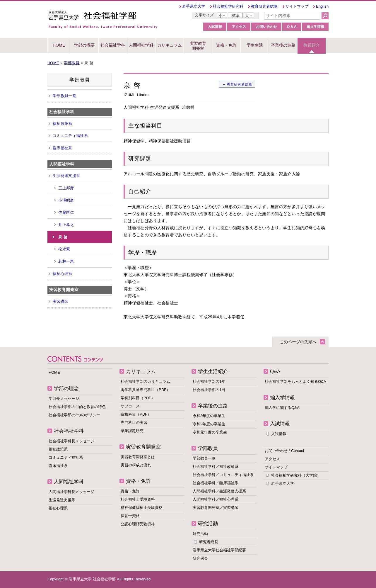Viewport: 376px width, 588px height.
Task: Set font size to 標準
Action: point(235,16)
